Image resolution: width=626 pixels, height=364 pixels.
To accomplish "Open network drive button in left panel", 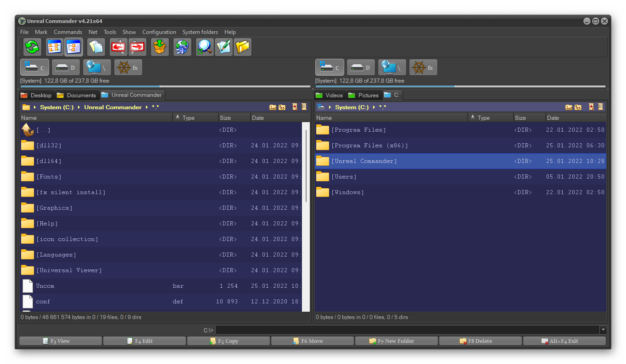I will click(97, 67).
